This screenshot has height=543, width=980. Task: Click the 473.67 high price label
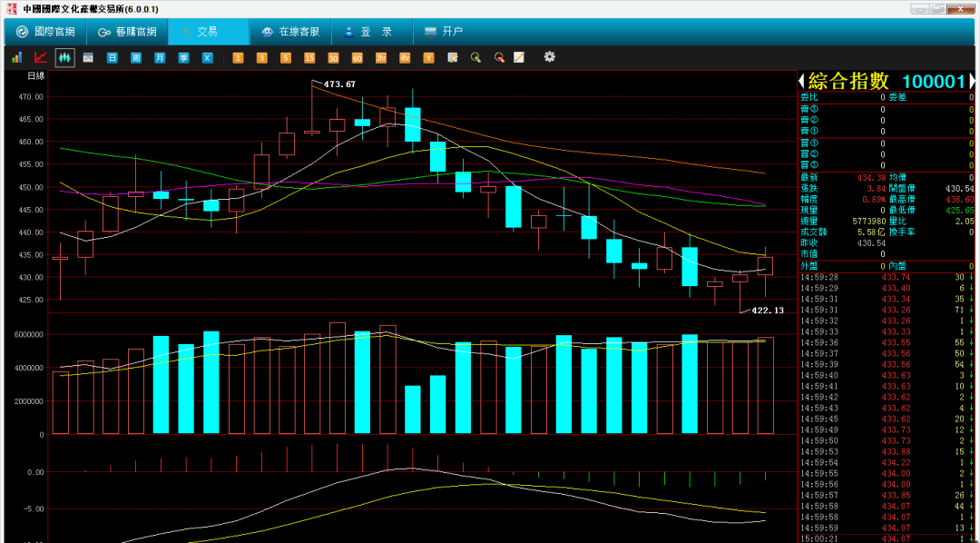pyautogui.click(x=341, y=84)
